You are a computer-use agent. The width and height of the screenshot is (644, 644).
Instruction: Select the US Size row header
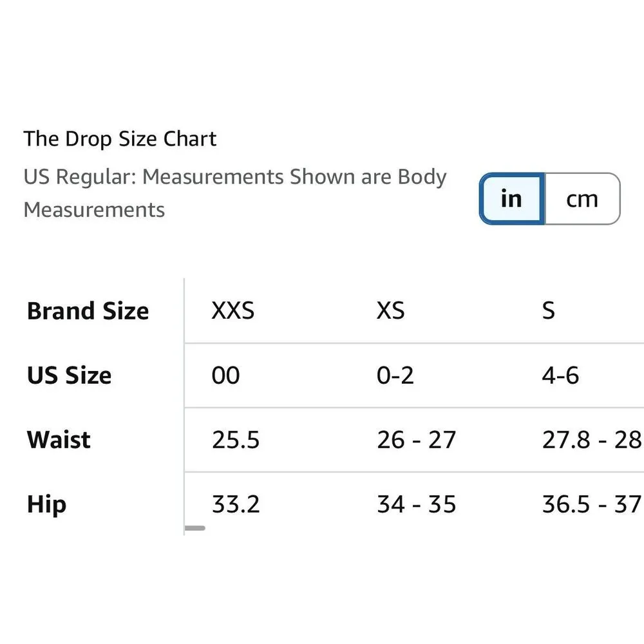click(x=70, y=375)
